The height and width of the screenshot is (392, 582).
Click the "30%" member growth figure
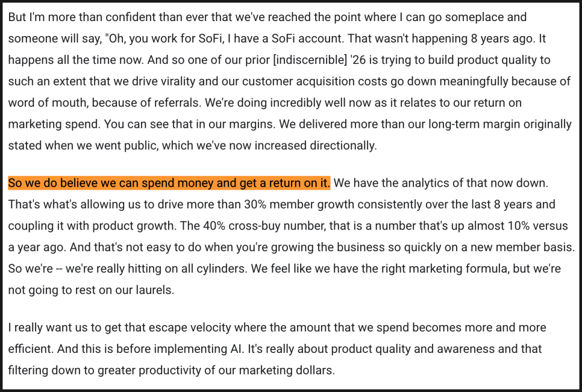coord(257,204)
